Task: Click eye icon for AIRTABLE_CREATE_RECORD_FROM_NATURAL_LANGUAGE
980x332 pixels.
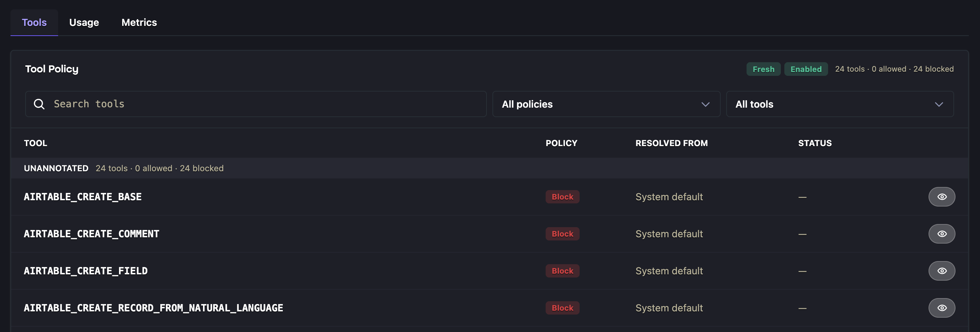Action: pyautogui.click(x=941, y=308)
